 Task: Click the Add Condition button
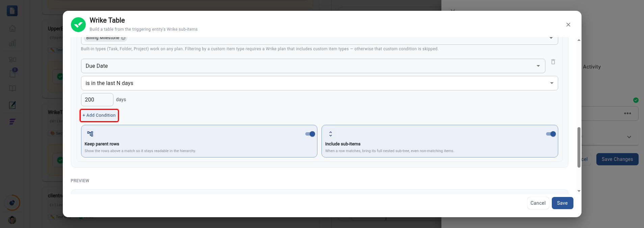click(x=99, y=115)
